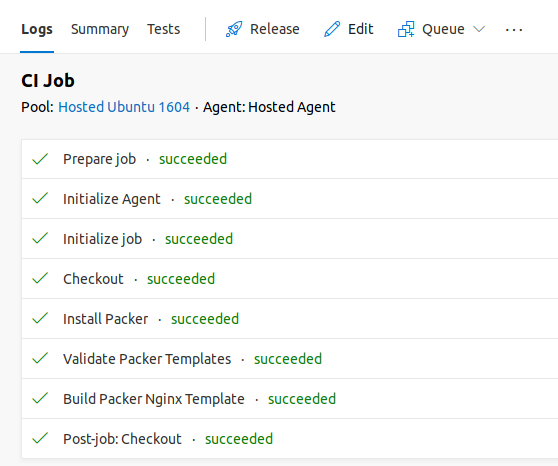Screen dimensions: 558x466
Task: Open the Hosted Ubuntu 1604 pool link
Action: 124,107
